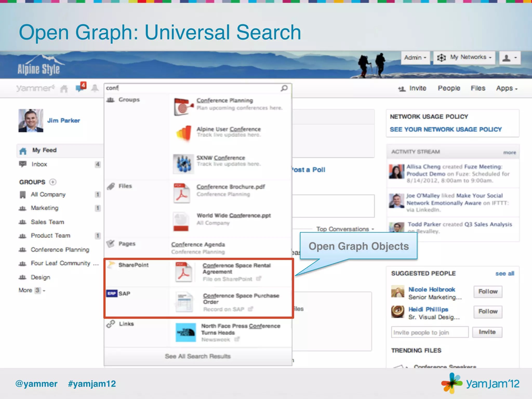The image size is (532, 399).
Task: Click the All Company building icon
Action: click(x=23, y=195)
